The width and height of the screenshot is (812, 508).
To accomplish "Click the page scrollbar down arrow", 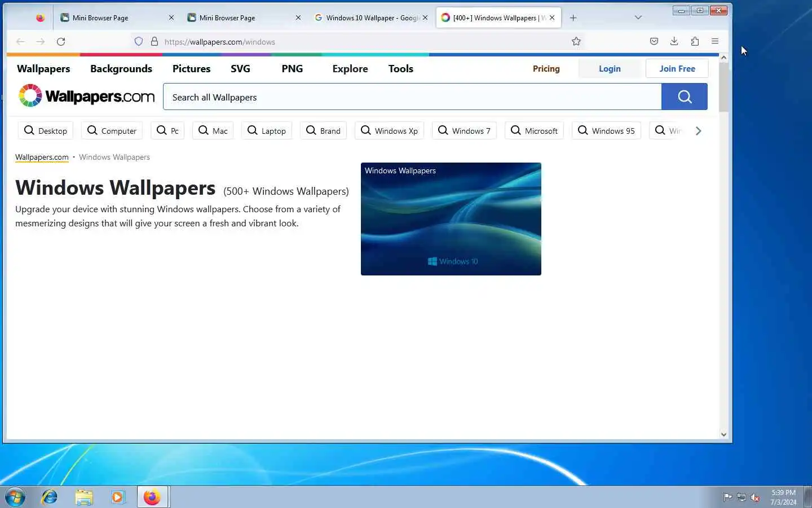I will coord(723,434).
